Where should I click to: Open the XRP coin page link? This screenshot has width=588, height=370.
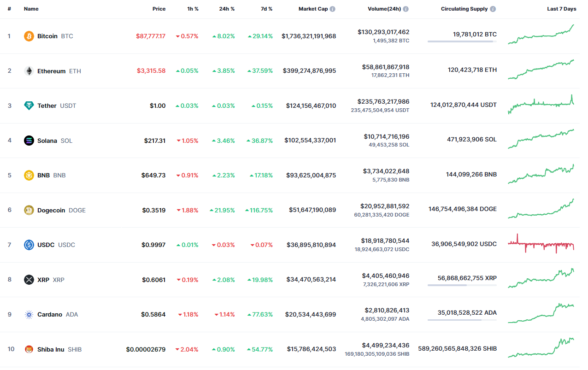point(44,280)
